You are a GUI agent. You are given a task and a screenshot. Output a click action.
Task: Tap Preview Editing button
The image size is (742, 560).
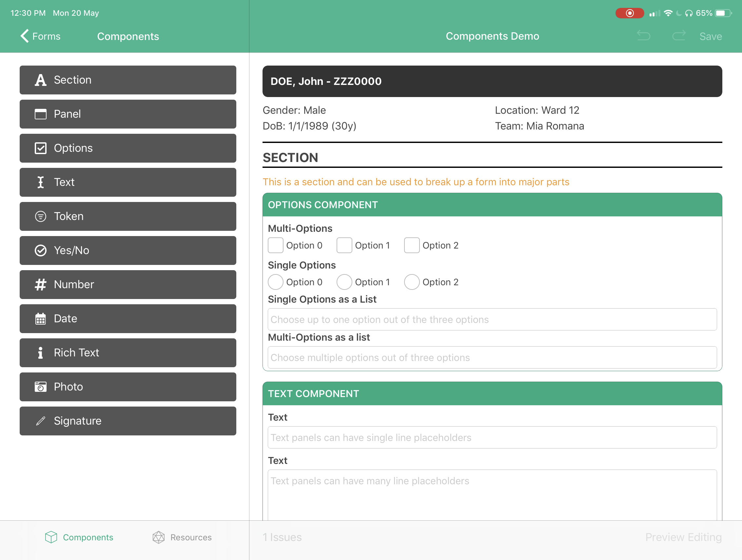683,537
